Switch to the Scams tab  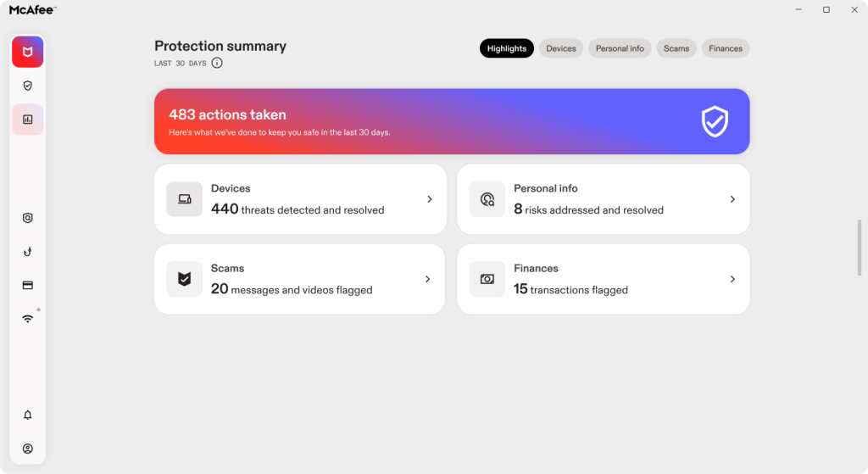[x=676, y=48]
